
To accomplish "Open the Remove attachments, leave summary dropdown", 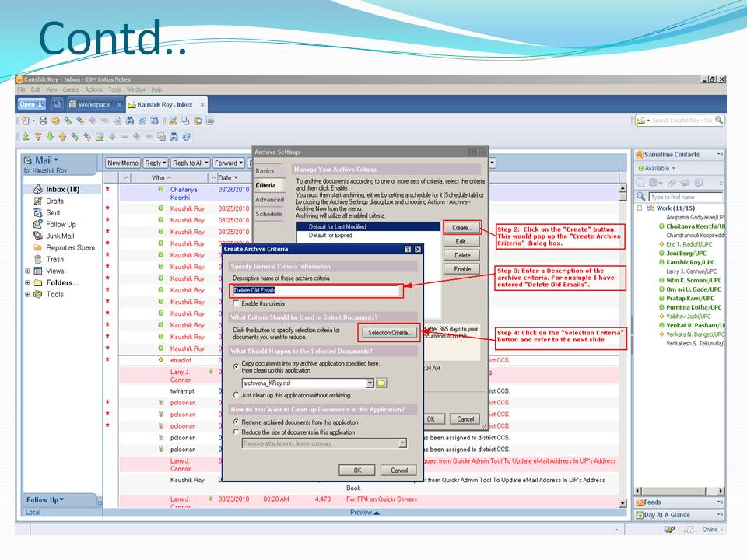I will coord(402,443).
